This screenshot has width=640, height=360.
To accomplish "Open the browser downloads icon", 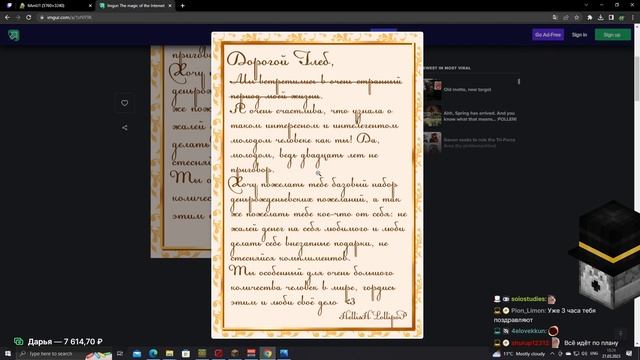I will tap(600, 18).
